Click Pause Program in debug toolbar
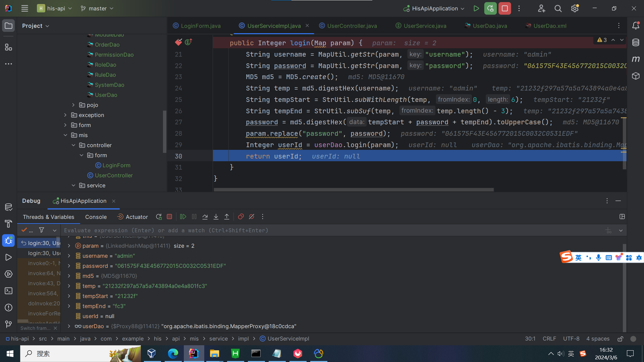 (194, 217)
